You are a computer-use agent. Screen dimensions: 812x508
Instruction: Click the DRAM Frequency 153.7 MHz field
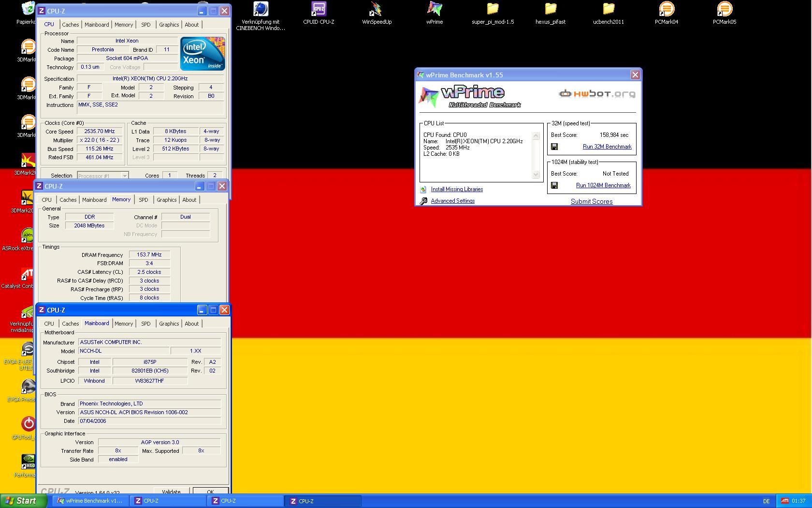(x=149, y=254)
